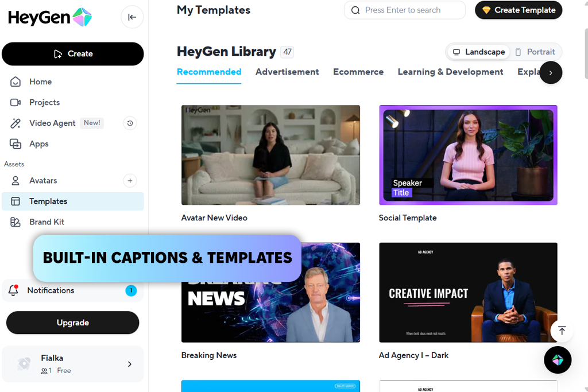Screen dimensions: 588x392
Task: Jump to top with up-arrow button
Action: (562, 331)
